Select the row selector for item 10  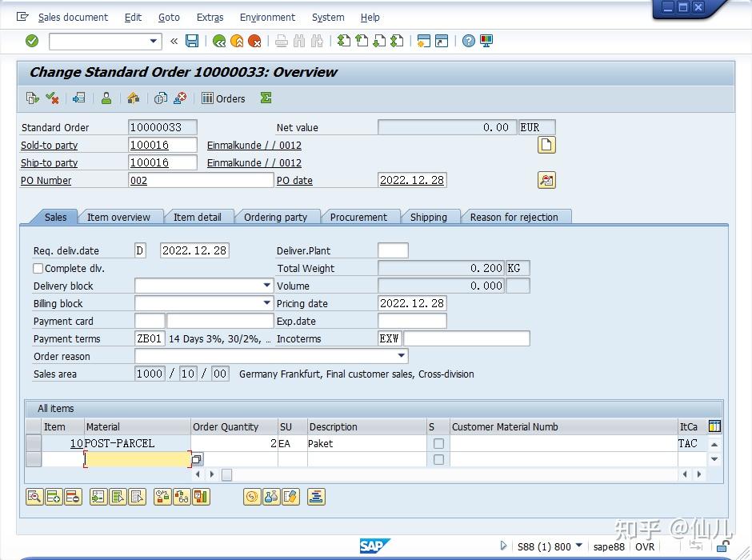pos(33,443)
